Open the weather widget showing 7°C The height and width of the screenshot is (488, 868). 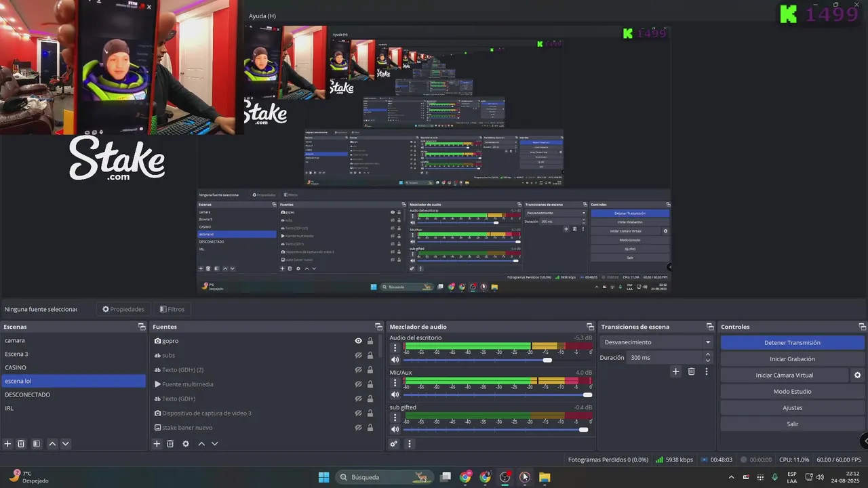pyautogui.click(x=29, y=477)
